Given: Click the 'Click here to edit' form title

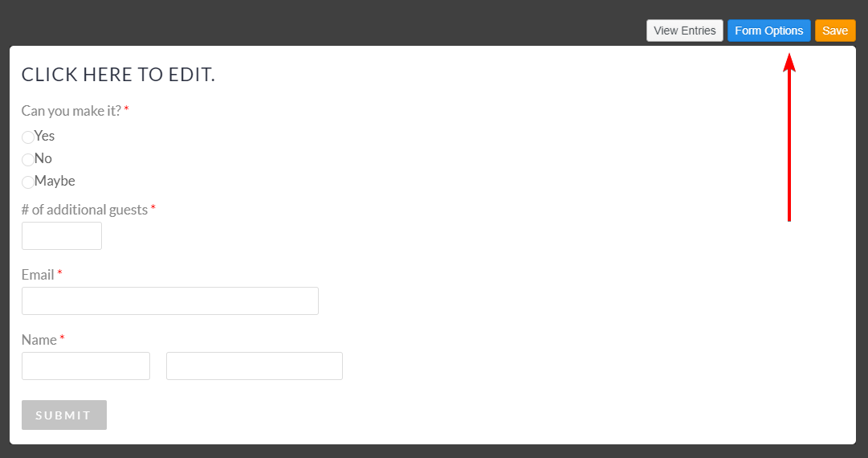Looking at the screenshot, I should pos(118,75).
